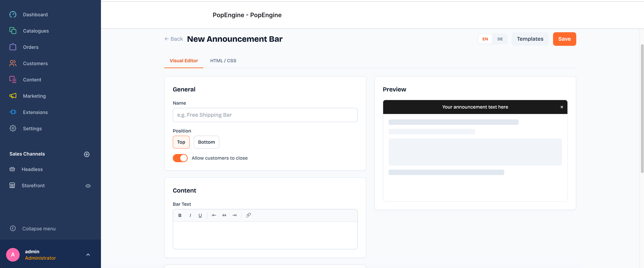The image size is (644, 268).
Task: Switch to the HTML / CSS tab
Action: tap(223, 61)
